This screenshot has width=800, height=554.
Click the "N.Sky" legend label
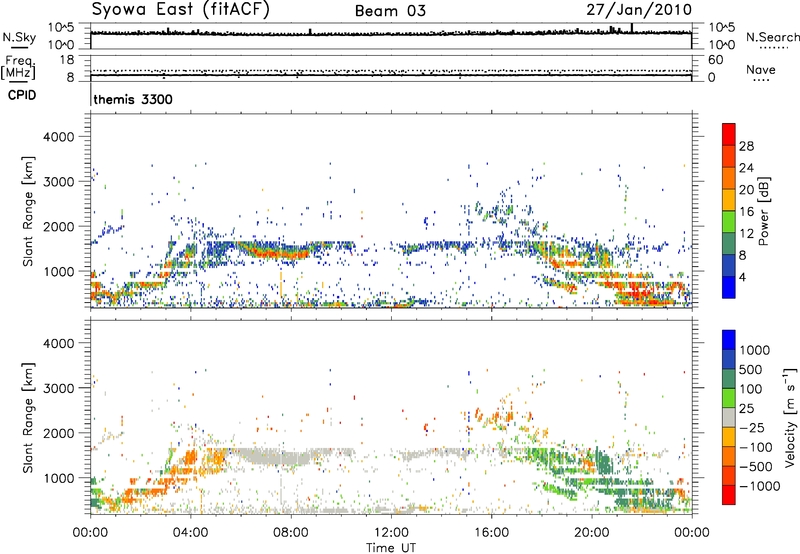(19, 37)
